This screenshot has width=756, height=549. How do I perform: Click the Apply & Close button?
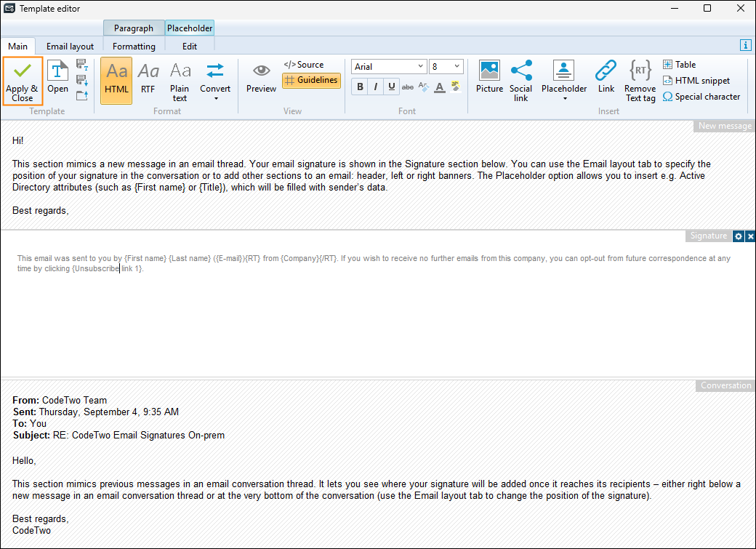coord(22,81)
